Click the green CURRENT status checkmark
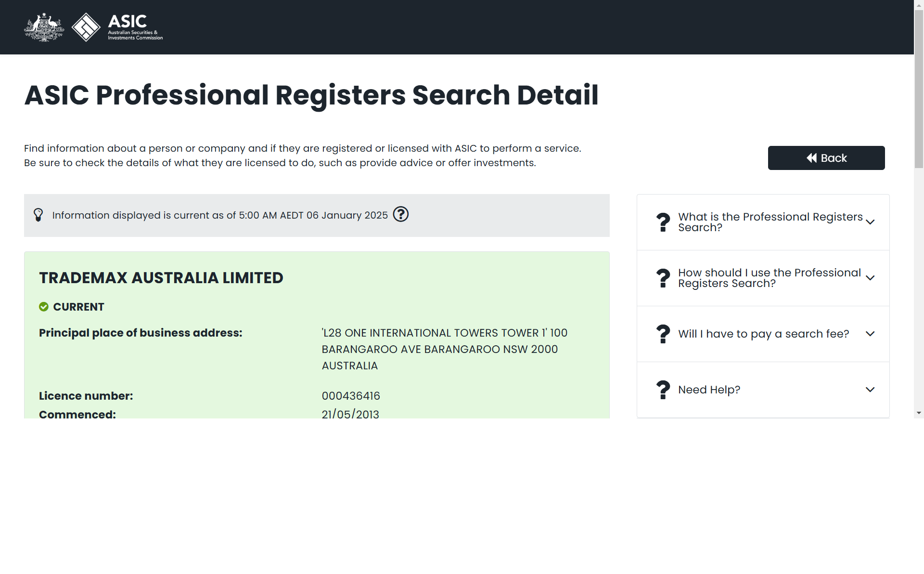The width and height of the screenshot is (924, 574). [x=44, y=307]
